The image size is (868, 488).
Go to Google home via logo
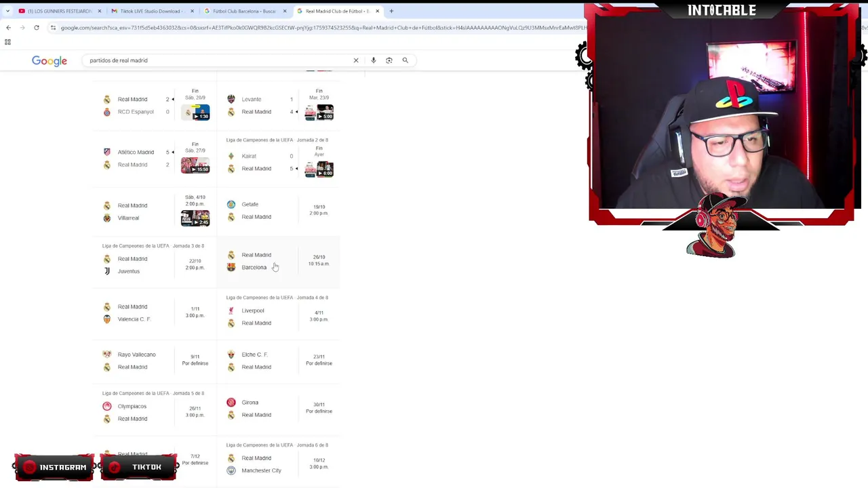coord(50,61)
